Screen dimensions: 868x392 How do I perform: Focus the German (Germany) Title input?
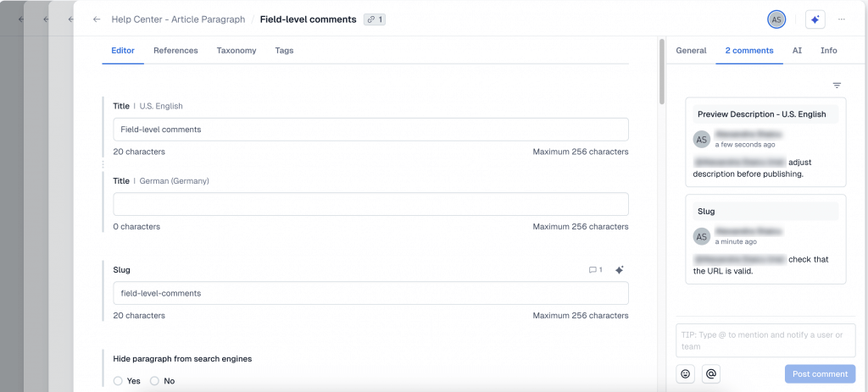(x=371, y=204)
